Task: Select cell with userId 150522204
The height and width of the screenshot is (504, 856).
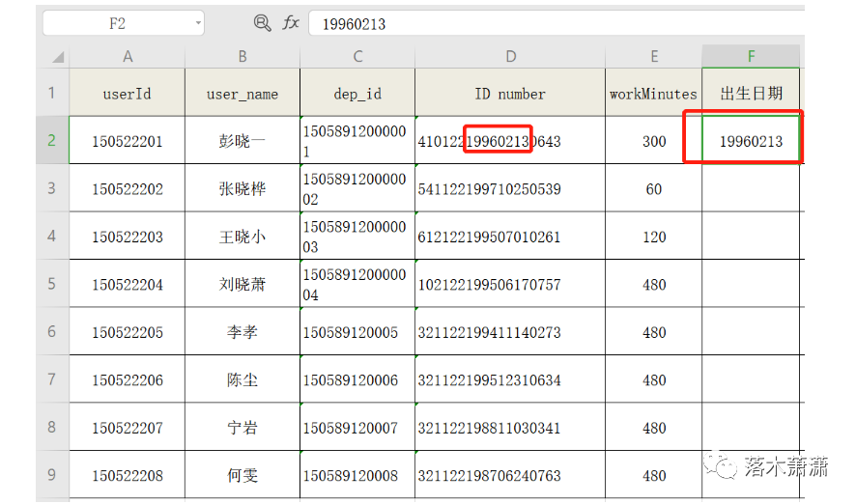Action: pyautogui.click(x=128, y=284)
